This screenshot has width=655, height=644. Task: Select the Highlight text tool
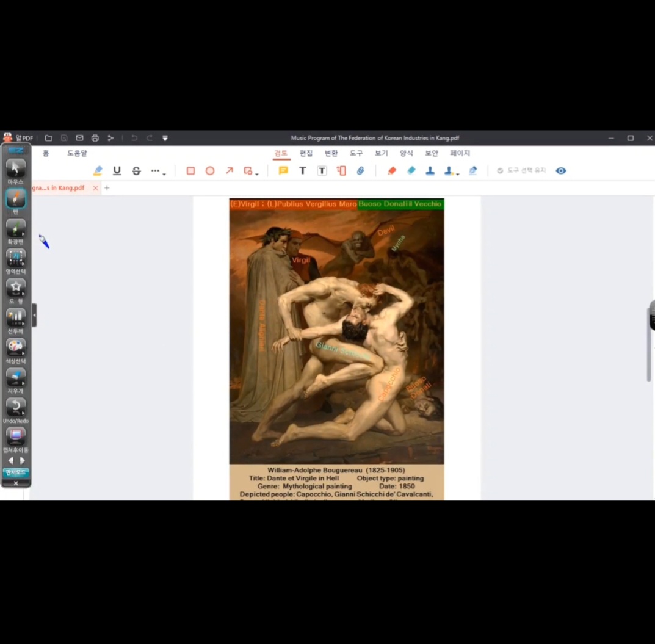tap(98, 170)
